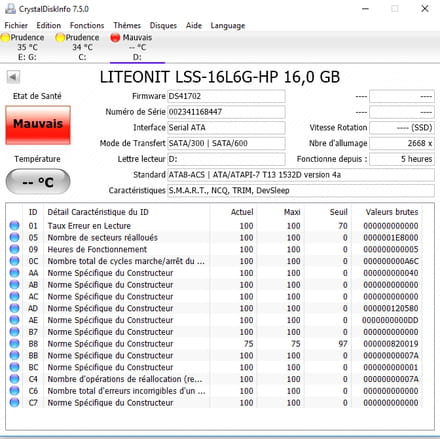440x439 pixels.
Task: Click the Firmware field DS41702
Action: pyautogui.click(x=226, y=96)
